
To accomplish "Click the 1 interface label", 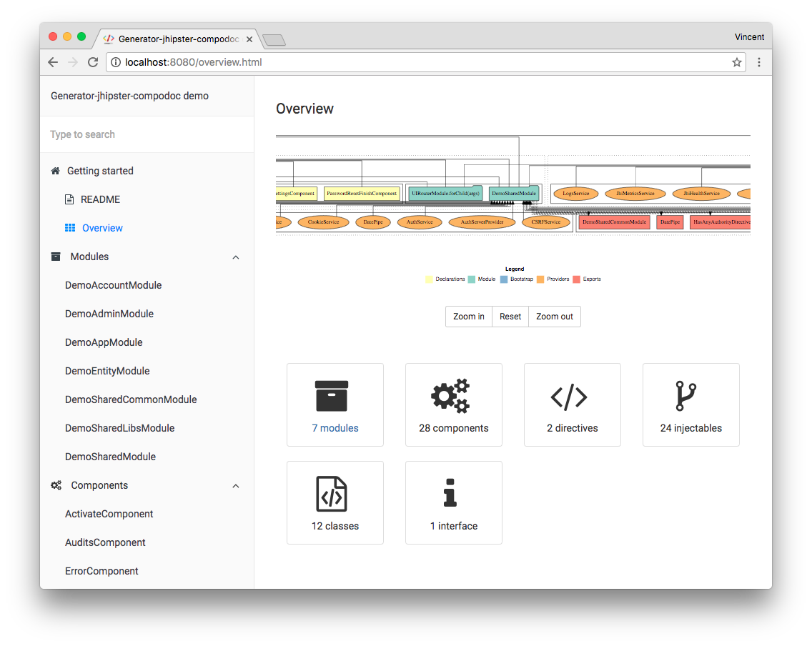I will point(454,526).
